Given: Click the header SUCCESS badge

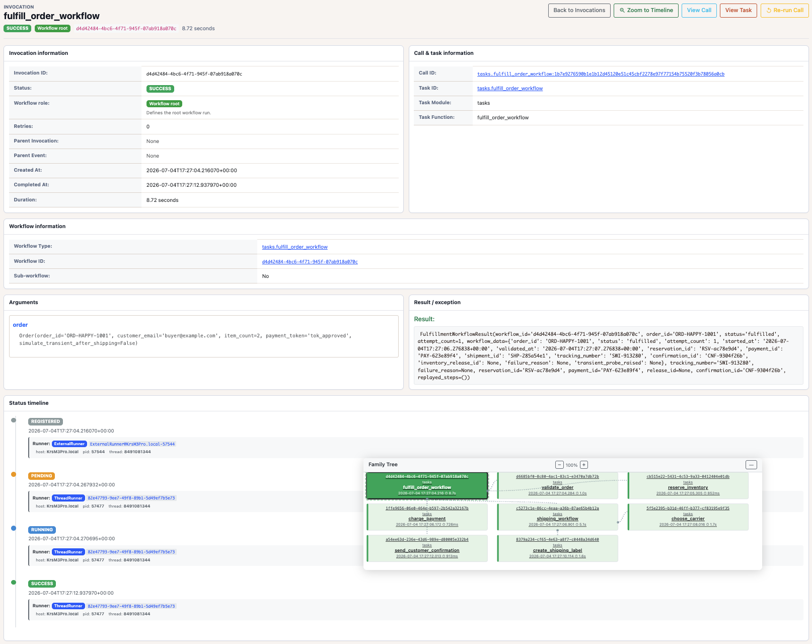Looking at the screenshot, I should point(18,28).
